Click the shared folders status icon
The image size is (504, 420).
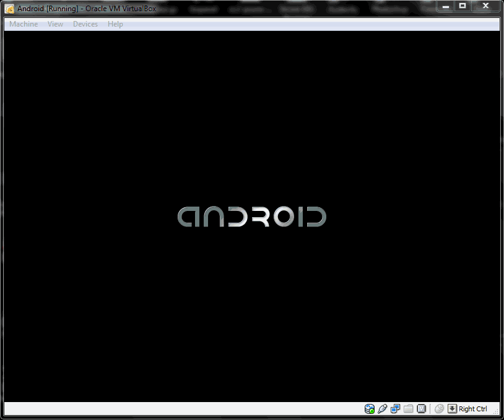(408, 409)
